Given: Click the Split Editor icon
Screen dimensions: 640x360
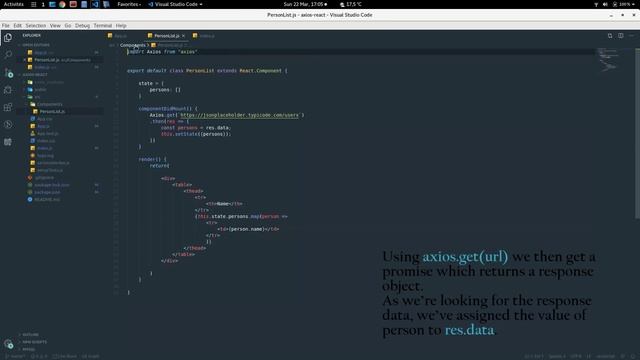Looking at the screenshot, I should click(x=620, y=36).
